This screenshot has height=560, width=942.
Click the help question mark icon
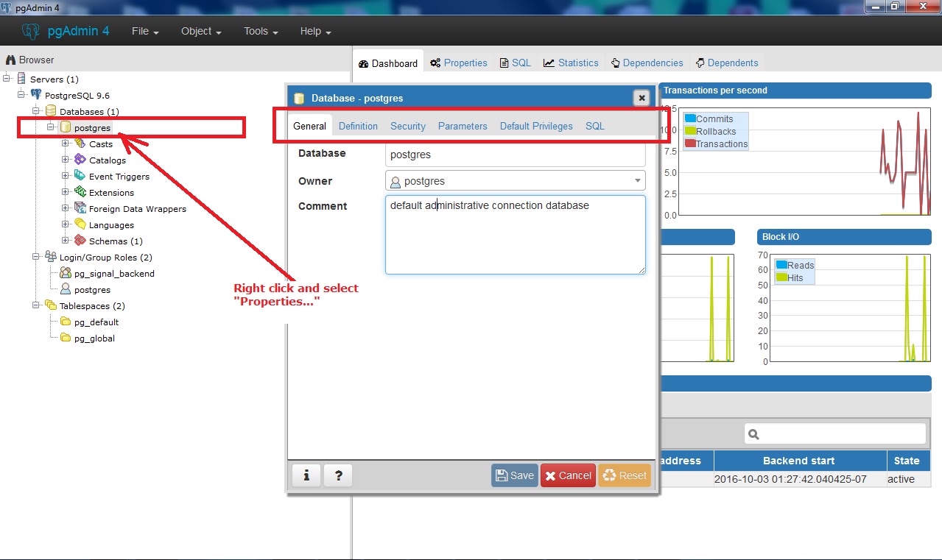click(337, 475)
